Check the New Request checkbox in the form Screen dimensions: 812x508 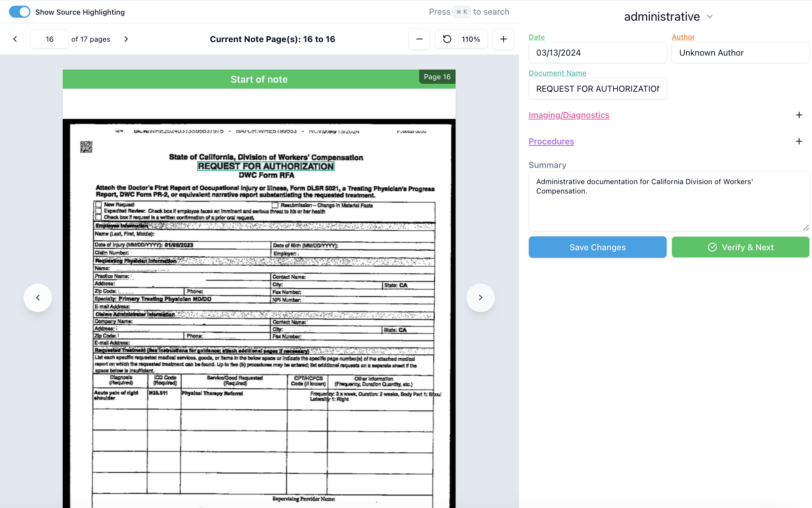pos(98,205)
